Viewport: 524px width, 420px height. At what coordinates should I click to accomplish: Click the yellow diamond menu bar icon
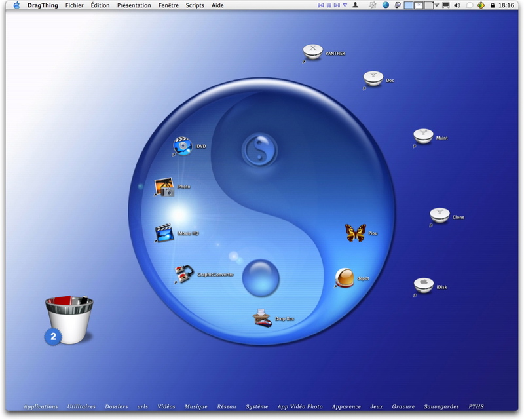point(481,5)
